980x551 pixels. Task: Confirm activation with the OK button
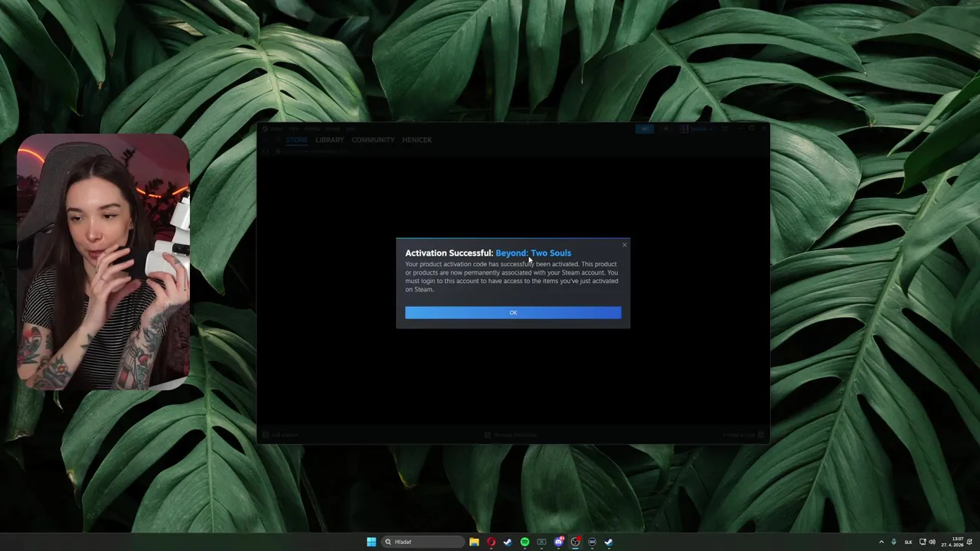[x=513, y=312]
